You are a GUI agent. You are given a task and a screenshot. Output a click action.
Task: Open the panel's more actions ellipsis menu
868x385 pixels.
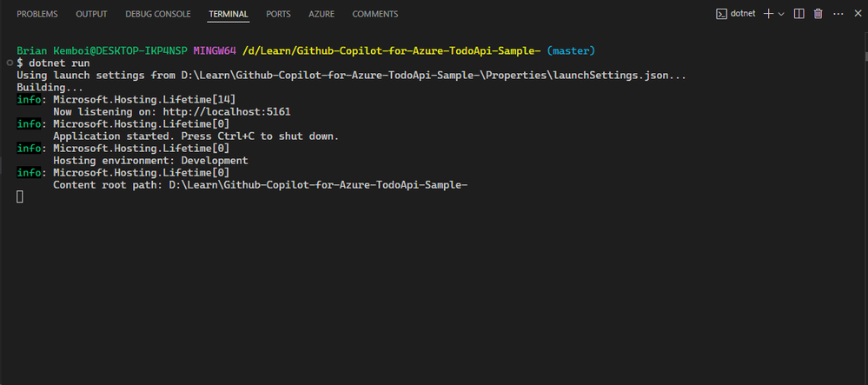[838, 14]
